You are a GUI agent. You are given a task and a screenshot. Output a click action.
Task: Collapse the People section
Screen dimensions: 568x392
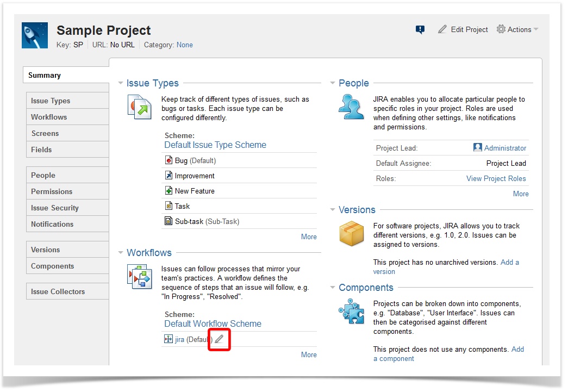point(333,83)
